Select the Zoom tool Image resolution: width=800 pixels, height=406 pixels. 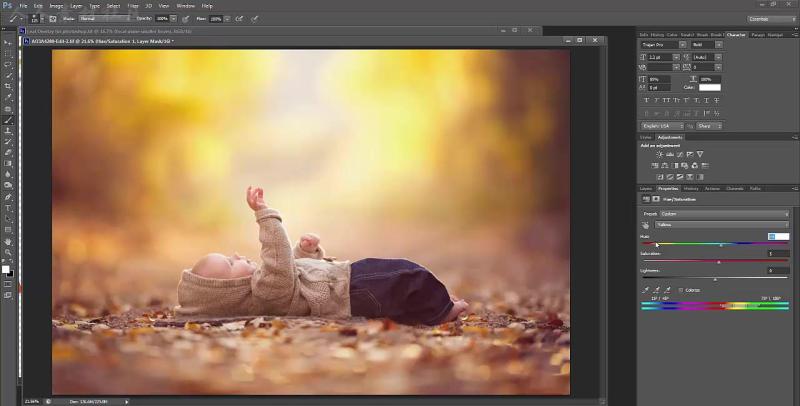click(x=8, y=252)
